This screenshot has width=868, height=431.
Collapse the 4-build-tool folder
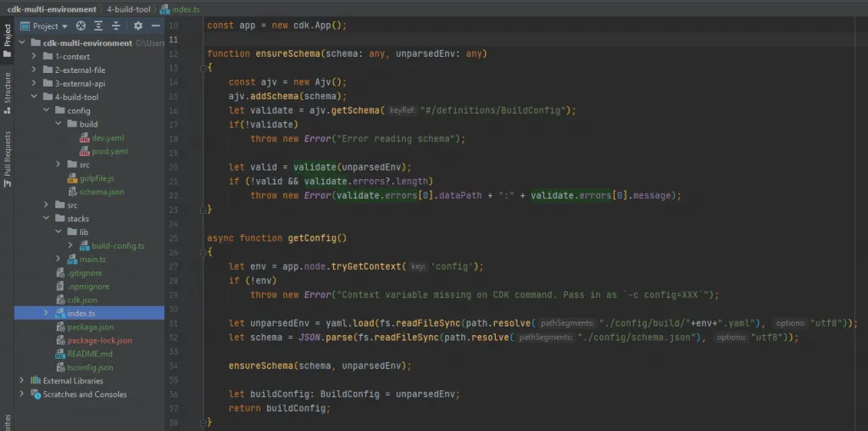[x=35, y=97]
